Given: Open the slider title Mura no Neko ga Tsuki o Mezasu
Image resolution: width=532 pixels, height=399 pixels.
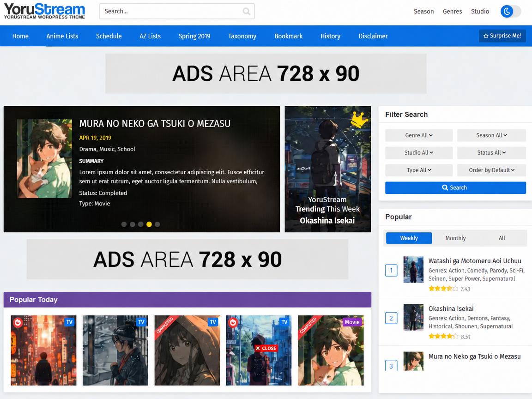Looking at the screenshot, I should pyautogui.click(x=155, y=123).
